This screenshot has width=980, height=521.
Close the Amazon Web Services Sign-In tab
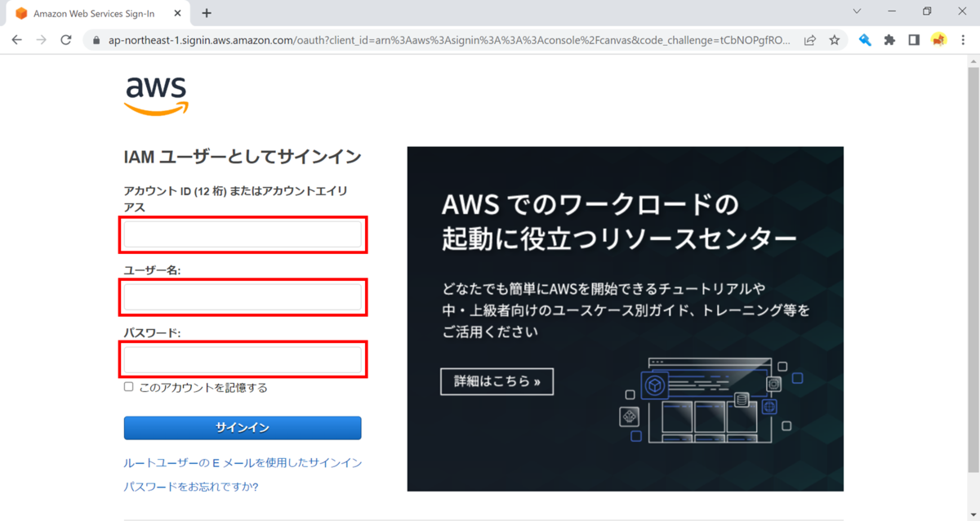(x=177, y=13)
